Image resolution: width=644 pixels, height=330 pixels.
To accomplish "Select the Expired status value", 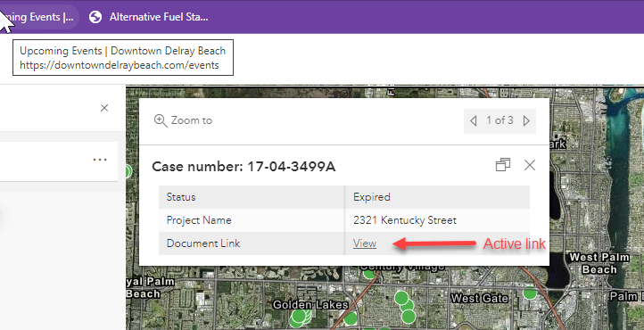I will pos(372,197).
